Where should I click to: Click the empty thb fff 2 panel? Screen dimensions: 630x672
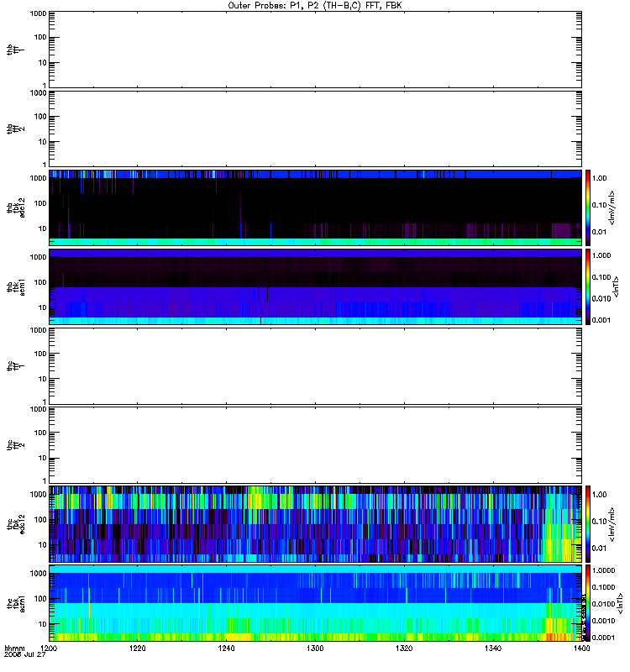(315, 129)
